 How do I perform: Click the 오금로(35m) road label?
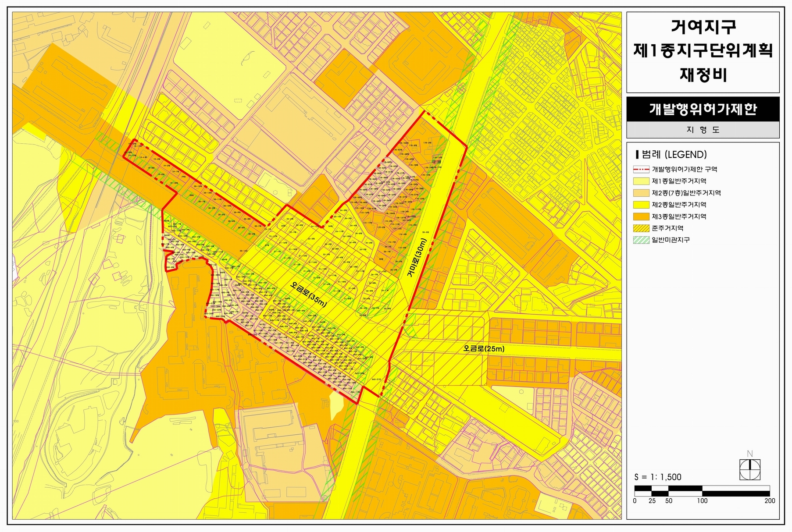click(309, 294)
